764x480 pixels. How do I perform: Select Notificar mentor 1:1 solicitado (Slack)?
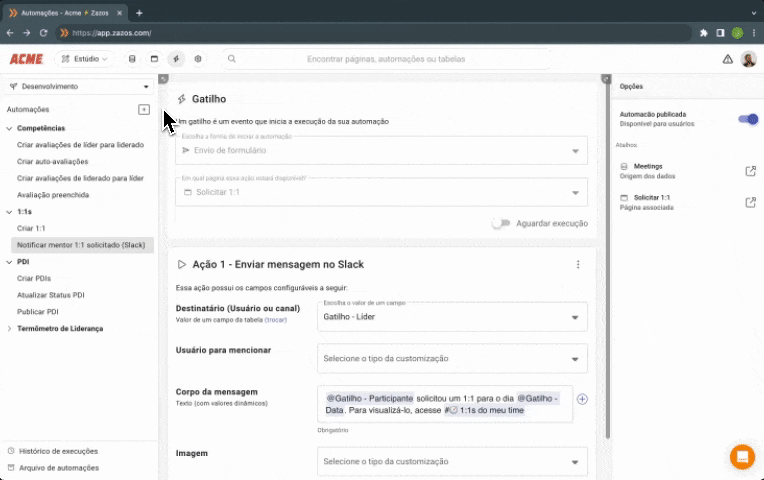click(x=82, y=245)
